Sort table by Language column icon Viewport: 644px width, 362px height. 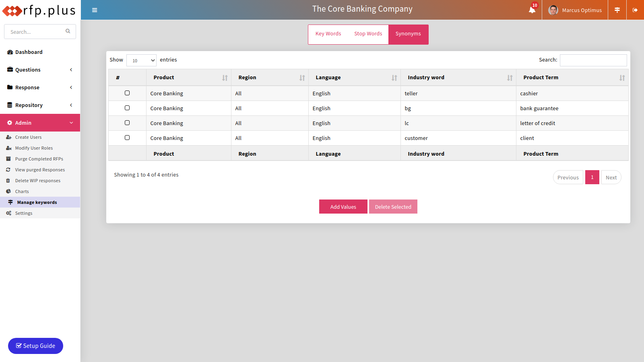(x=394, y=78)
